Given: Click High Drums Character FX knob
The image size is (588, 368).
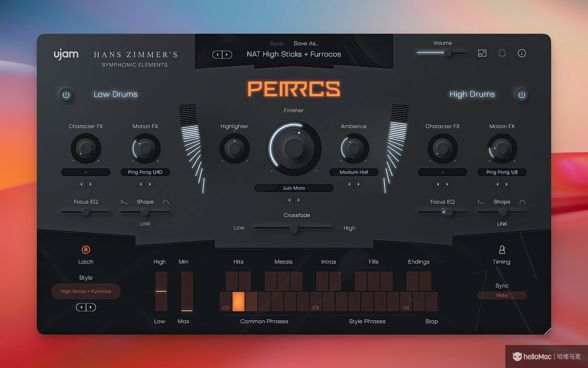Looking at the screenshot, I should pyautogui.click(x=442, y=148).
